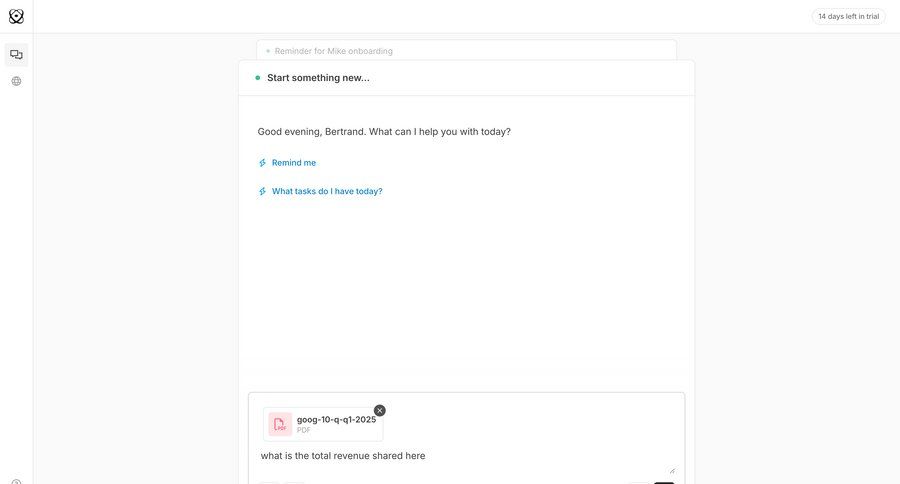Click gray dot beside "Reminder for Mike onboarding"
Image resolution: width=900 pixels, height=484 pixels.
(268, 51)
